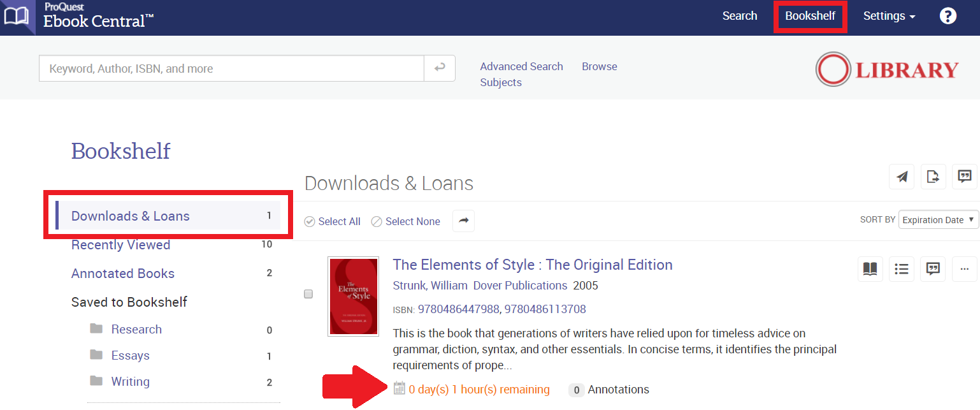Open the Writing folder
The height and width of the screenshot is (410, 980).
(x=131, y=381)
